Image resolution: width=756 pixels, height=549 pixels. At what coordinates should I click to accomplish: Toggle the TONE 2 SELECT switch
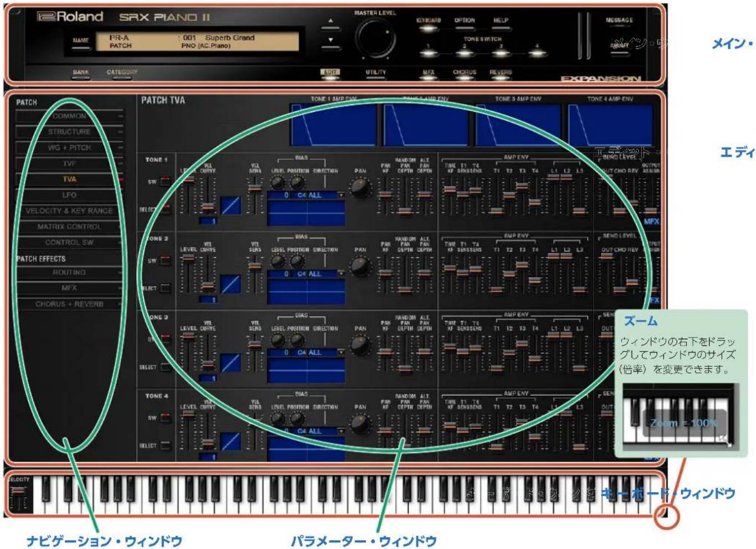(165, 288)
